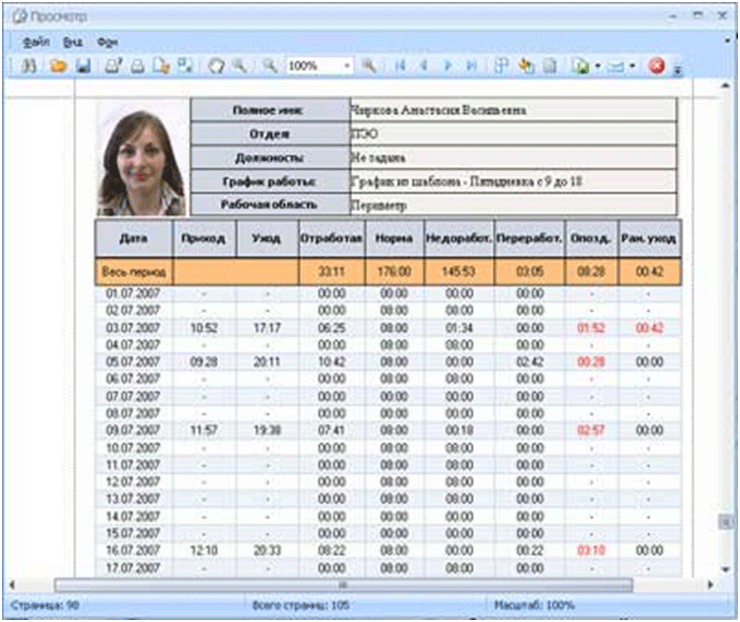Open the Вид menu
The width and height of the screenshot is (740, 622).
73,42
